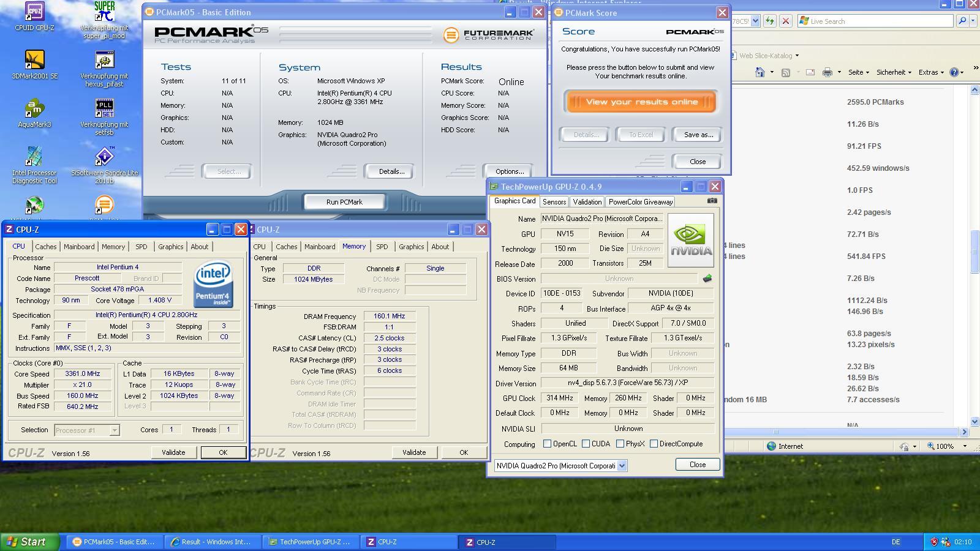Click the Options... button in PCMark05
Viewport: 980px width, 551px height.
point(510,171)
